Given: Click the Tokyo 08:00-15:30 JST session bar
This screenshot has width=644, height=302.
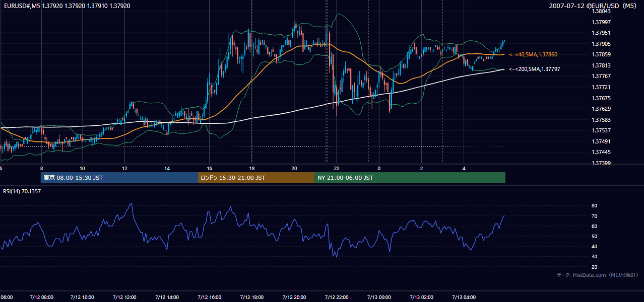Looking at the screenshot, I should (x=119, y=178).
